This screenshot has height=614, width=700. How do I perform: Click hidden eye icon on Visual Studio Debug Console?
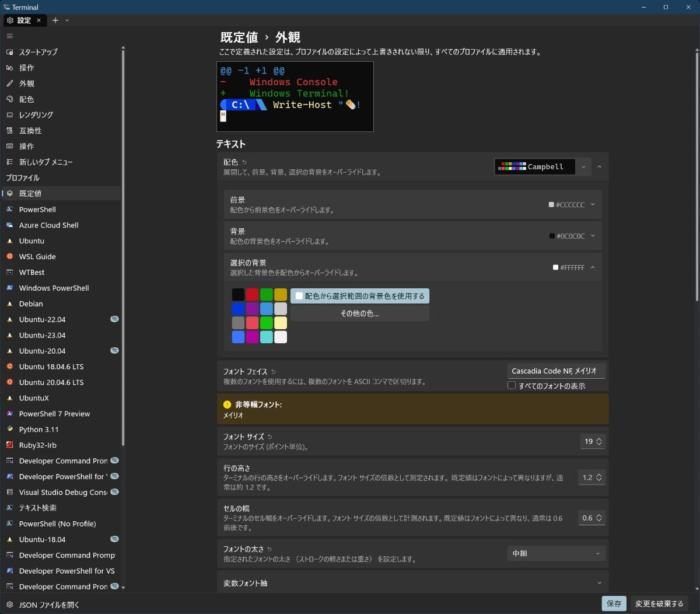(x=114, y=492)
